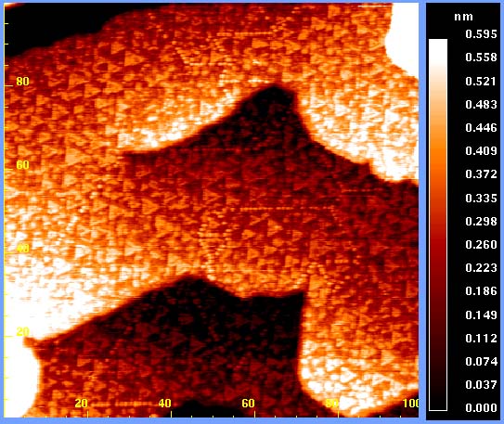Viewport: 504px width, 424px height.
Task: Click the color scale gradient bar
Action: pyautogui.click(x=438, y=225)
